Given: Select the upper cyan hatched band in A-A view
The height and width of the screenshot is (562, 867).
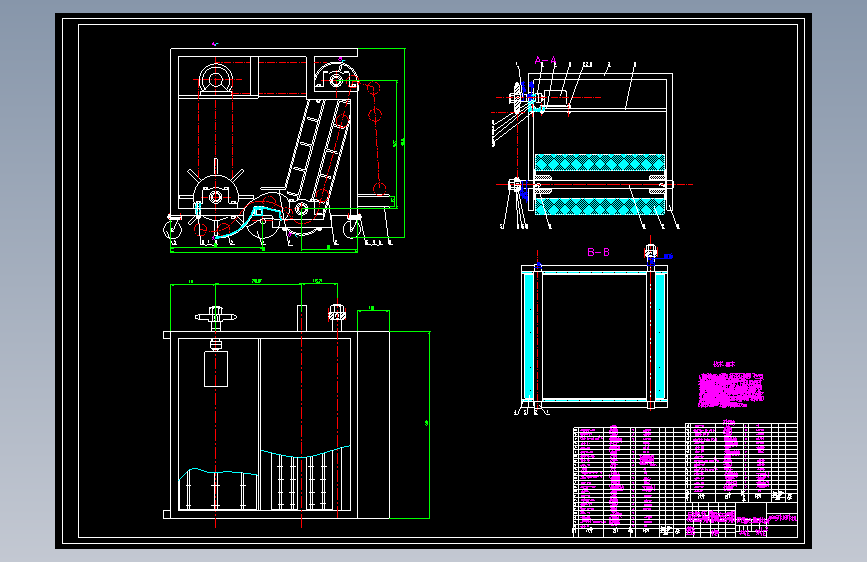Looking at the screenshot, I should coord(600,162).
